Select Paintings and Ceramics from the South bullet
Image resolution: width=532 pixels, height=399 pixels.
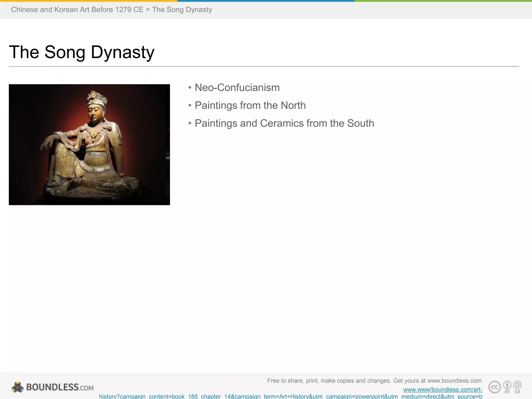284,123
